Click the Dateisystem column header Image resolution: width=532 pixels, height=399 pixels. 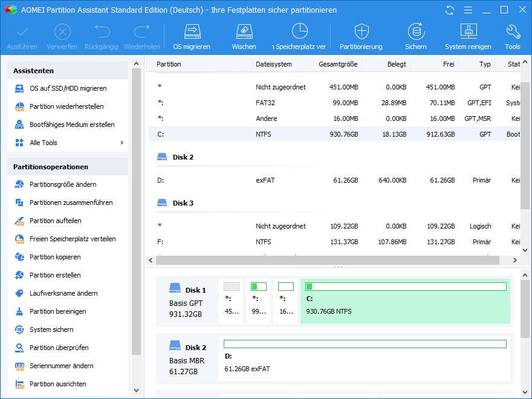point(273,64)
